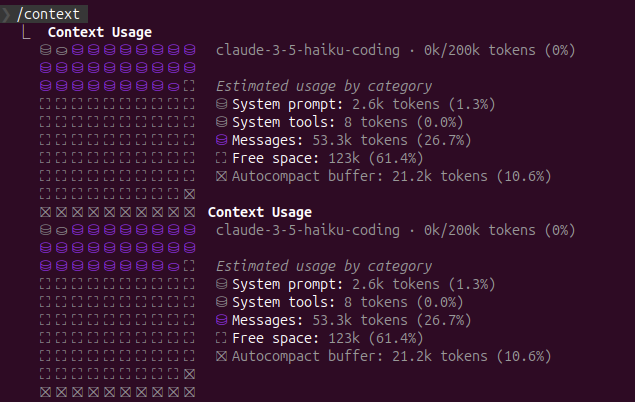
Task: Click the System prompt icon in lower legend
Action: (222, 284)
